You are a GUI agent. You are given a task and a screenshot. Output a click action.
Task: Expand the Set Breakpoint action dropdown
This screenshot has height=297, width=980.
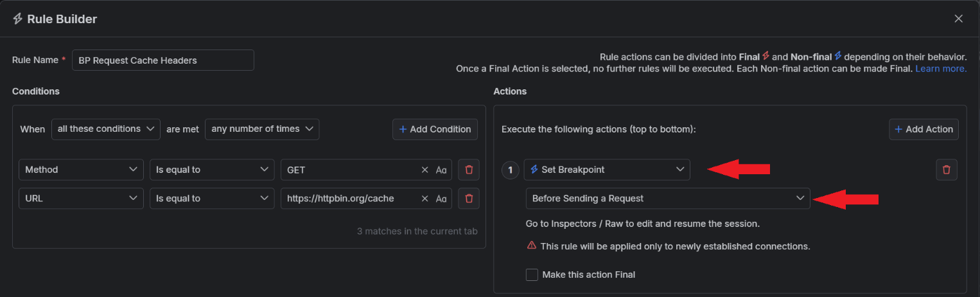[607, 170]
